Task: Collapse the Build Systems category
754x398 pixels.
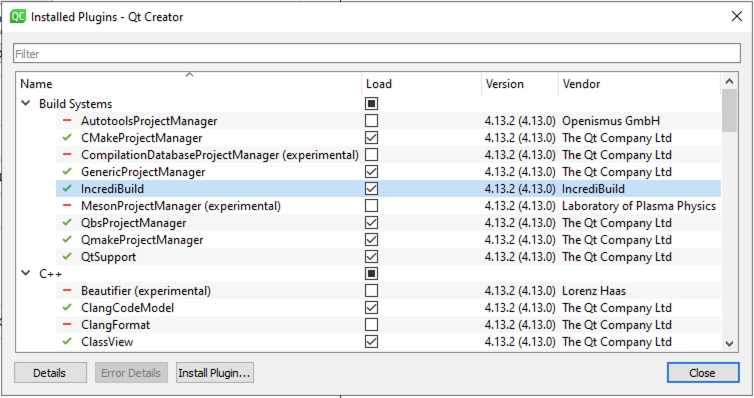Action: 26,103
